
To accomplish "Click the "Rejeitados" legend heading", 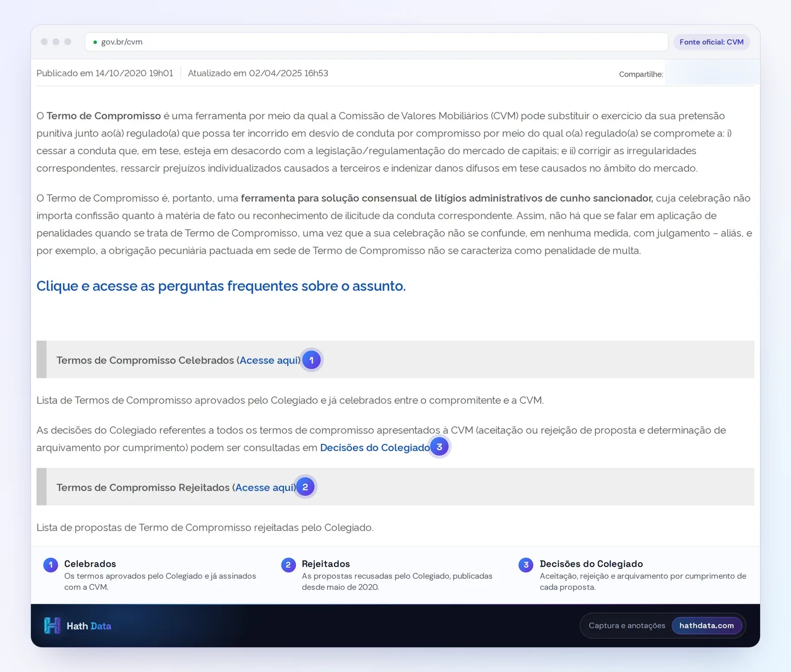I will pos(326,564).
